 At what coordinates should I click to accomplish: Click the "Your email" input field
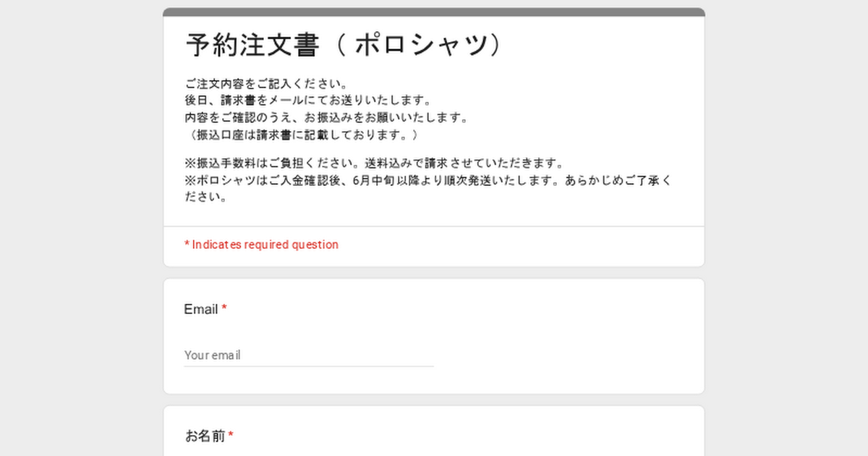pos(308,355)
